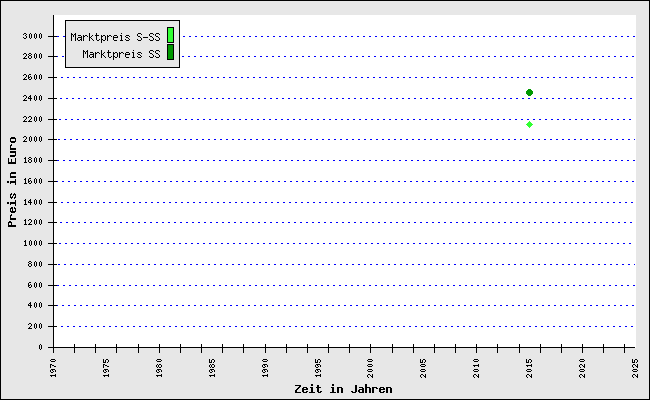650x400 pixels.
Task: Select the light green Marktpreis S-SS legend swatch
Action: tap(170, 35)
